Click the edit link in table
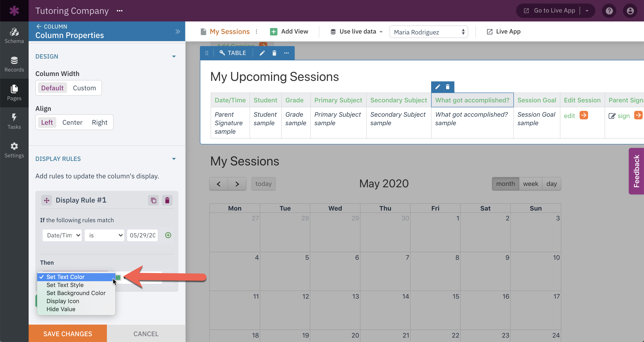Viewport: 644px width, 342px height. coord(569,116)
